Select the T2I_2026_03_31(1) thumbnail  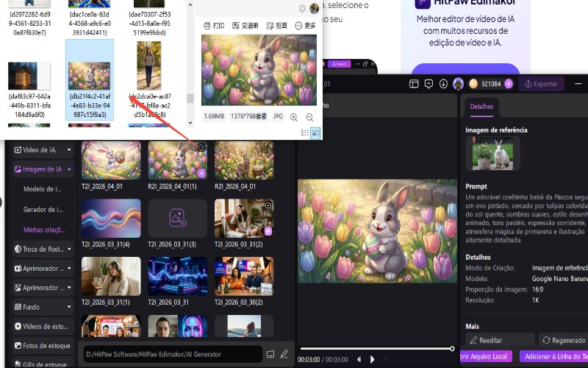112,276
